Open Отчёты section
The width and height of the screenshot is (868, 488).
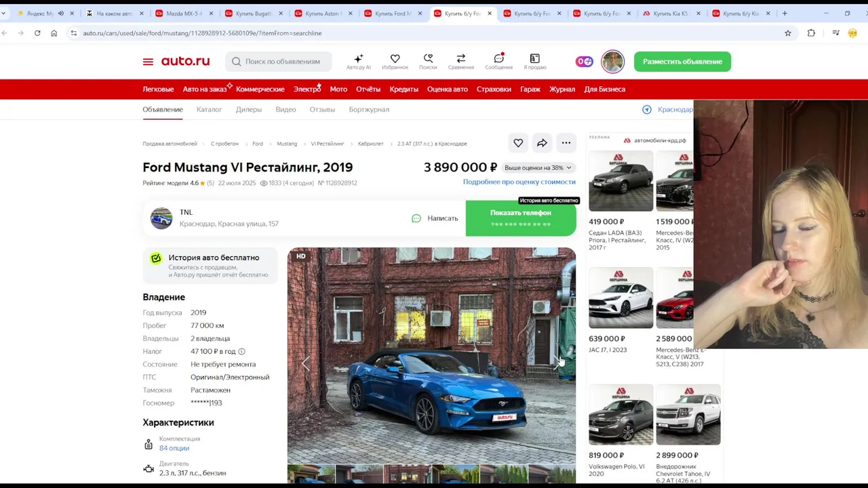[368, 89]
